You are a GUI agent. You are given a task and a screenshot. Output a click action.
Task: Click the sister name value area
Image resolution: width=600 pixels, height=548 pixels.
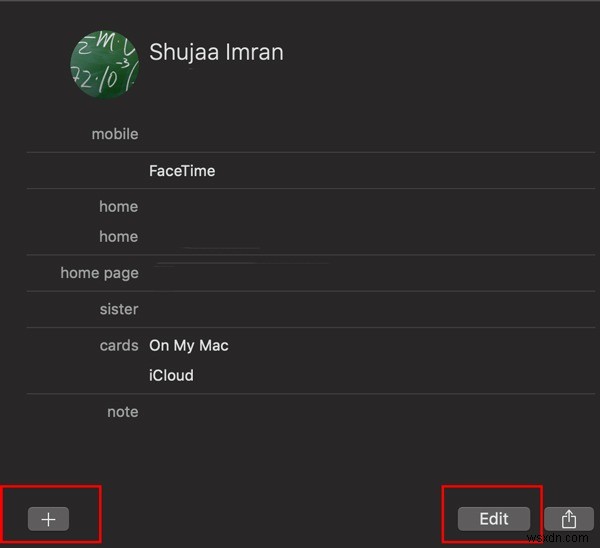(250, 309)
